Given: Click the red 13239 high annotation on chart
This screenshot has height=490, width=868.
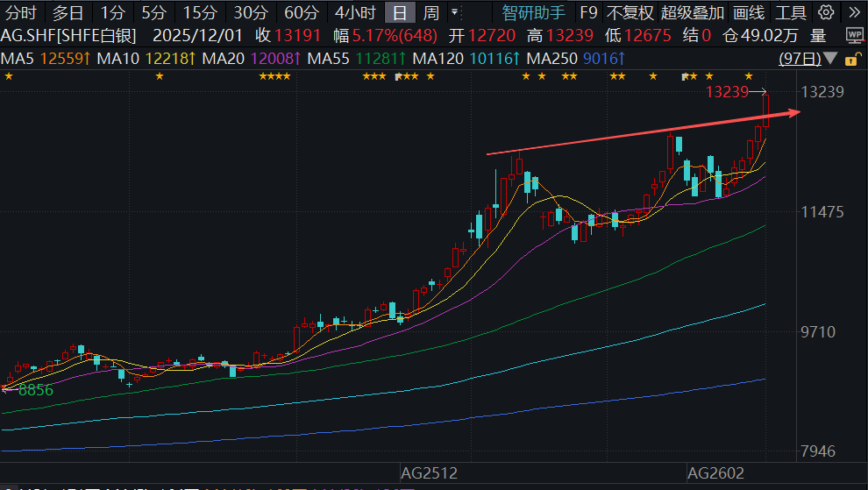Looking at the screenshot, I should click(x=727, y=92).
